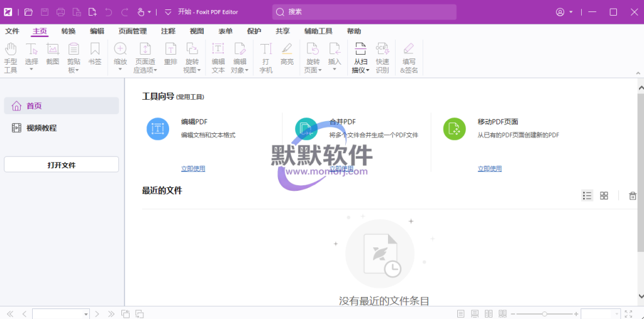The width and height of the screenshot is (644, 319).
Task: Open the Fill & Sign (填写&签名) tool
Action: (409, 57)
